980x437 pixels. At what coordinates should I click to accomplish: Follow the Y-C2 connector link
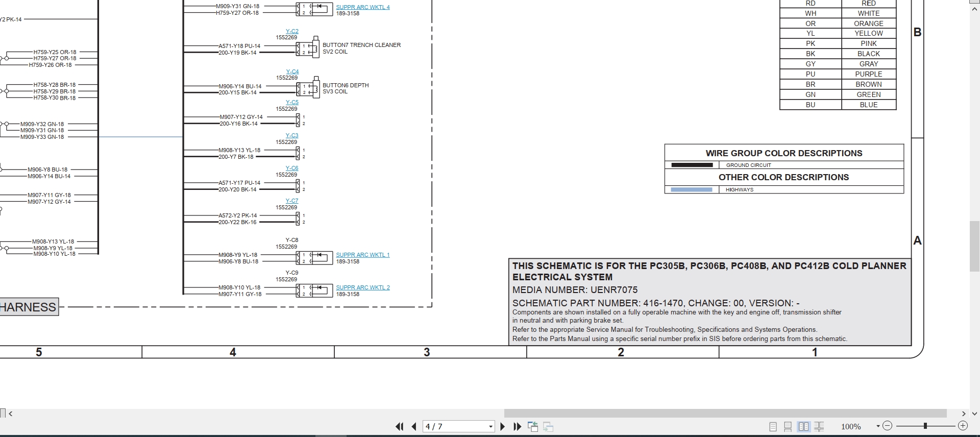[292, 31]
